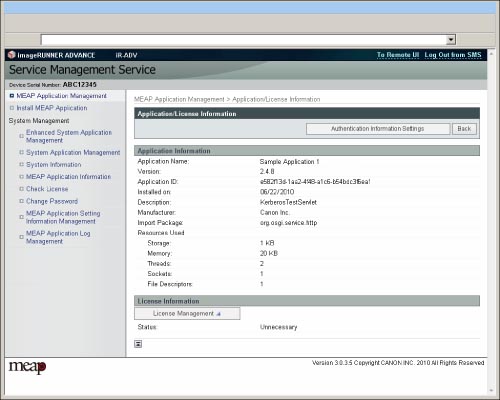This screenshot has height=400, width=500.
Task: Select Install MEAP Application menu item
Action: [x=52, y=108]
